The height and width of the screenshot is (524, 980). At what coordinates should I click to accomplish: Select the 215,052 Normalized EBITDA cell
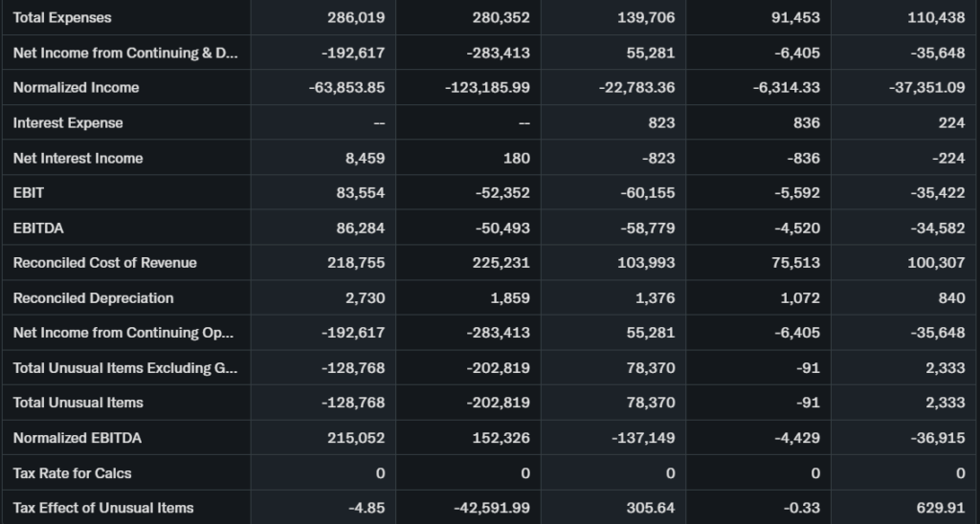tap(356, 438)
